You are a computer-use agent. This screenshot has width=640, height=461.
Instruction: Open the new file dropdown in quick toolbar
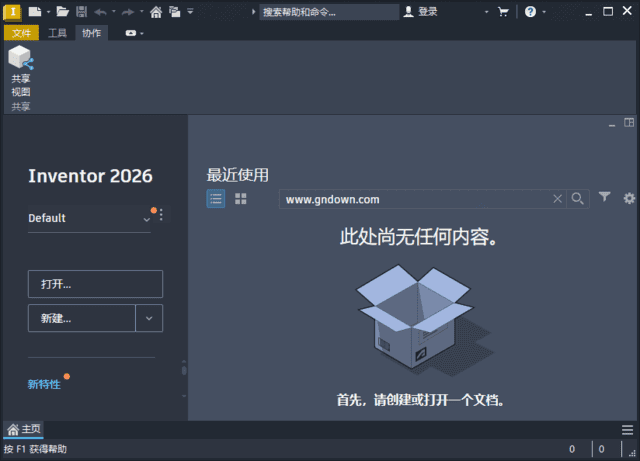tap(47, 12)
